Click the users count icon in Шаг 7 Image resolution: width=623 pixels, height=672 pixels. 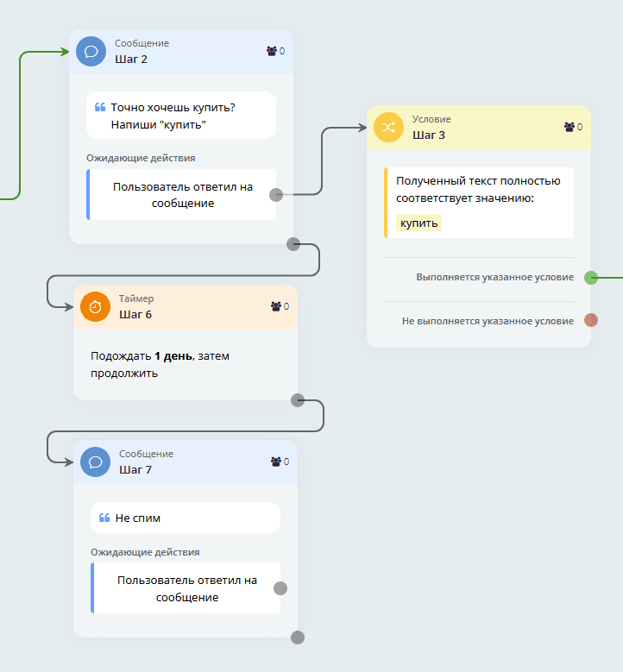276,462
